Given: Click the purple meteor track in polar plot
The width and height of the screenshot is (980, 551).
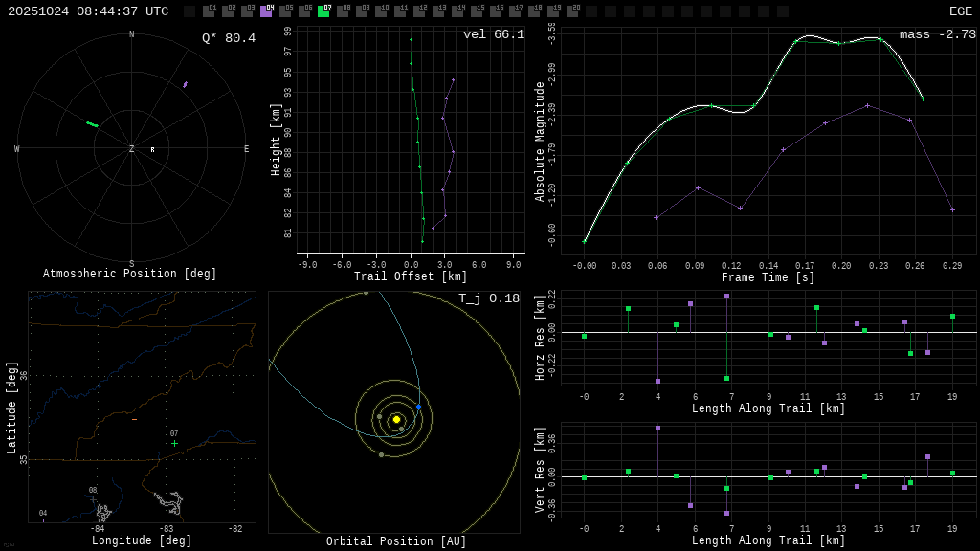Looking at the screenshot, I should coord(185,85).
